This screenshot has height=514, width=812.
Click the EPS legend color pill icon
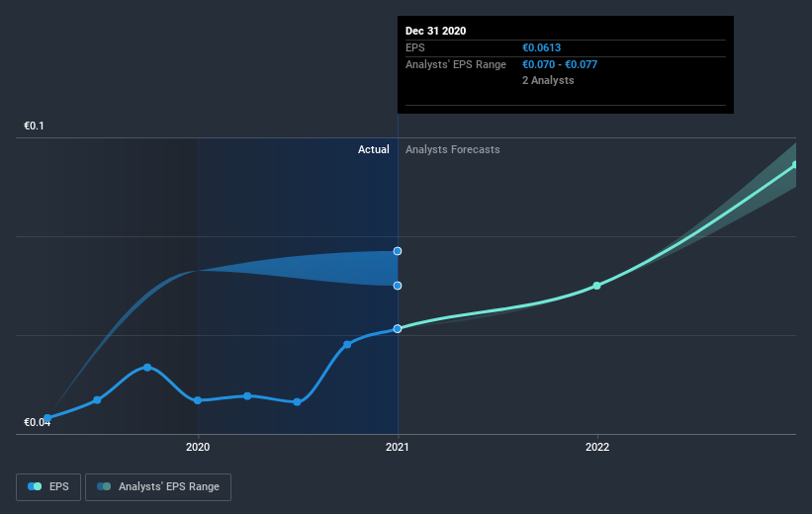coord(35,486)
